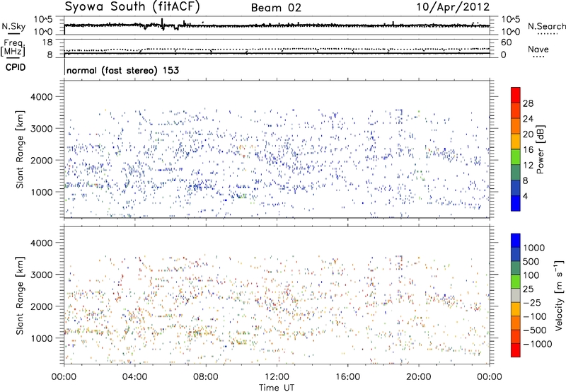Click the '-1000' Velocity colorbar tick
The height and width of the screenshot is (392, 566).
pos(538,344)
